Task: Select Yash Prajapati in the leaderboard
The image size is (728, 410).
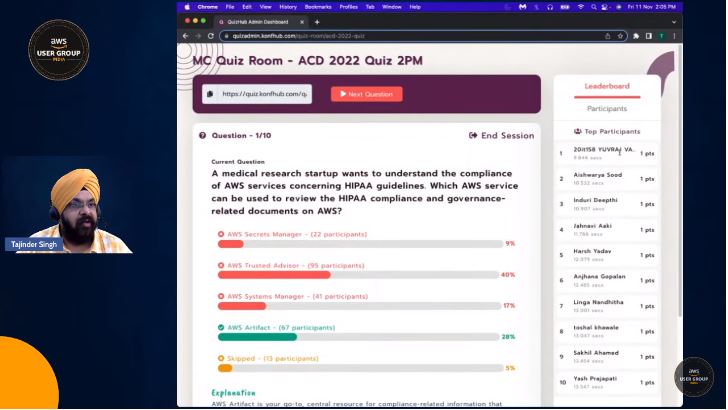Action: pyautogui.click(x=607, y=382)
